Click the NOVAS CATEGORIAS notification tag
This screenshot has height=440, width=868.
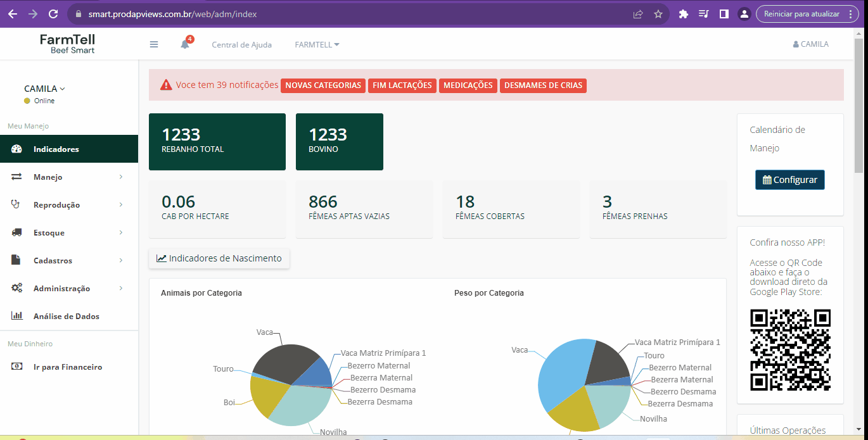322,85
